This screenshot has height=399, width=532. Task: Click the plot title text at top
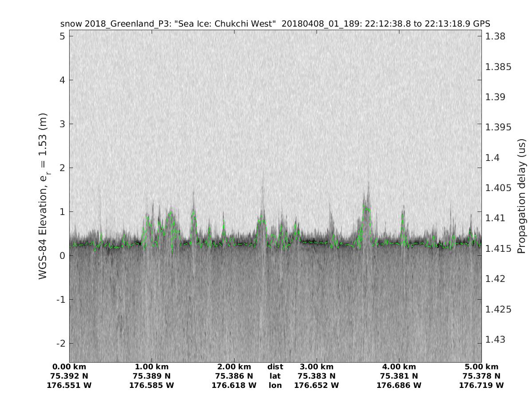coord(275,23)
